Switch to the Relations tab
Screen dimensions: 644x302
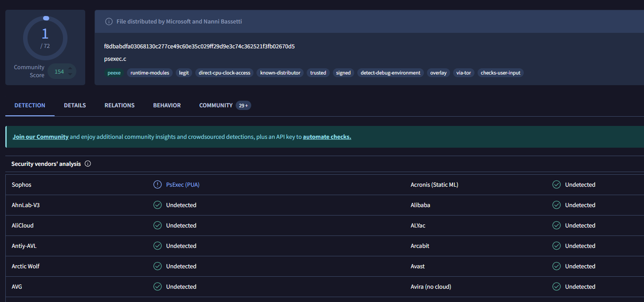(x=119, y=105)
